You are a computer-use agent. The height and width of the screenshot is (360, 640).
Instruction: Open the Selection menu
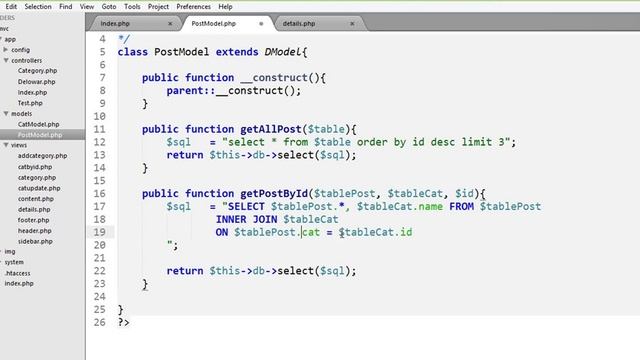(x=38, y=7)
